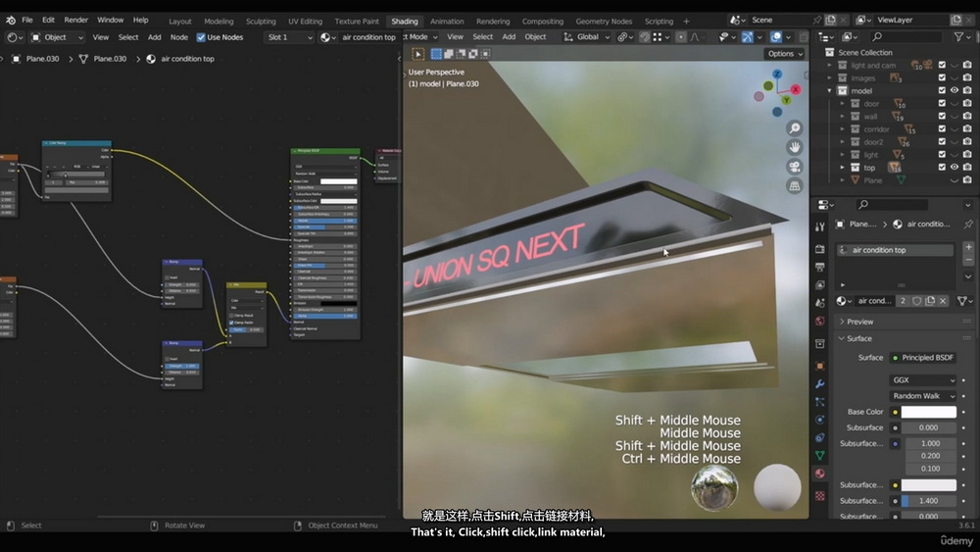Open the Scene properties tab
This screenshot has height=552, width=980.
(820, 303)
